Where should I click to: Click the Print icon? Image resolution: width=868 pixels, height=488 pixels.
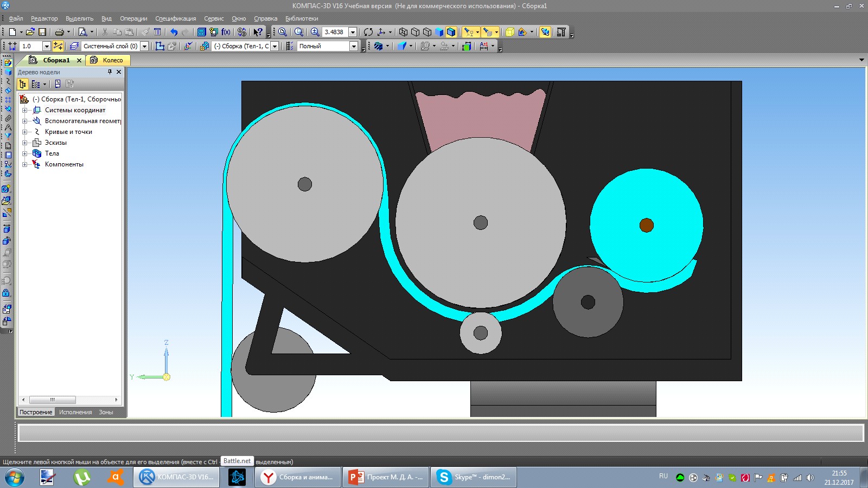pyautogui.click(x=60, y=32)
